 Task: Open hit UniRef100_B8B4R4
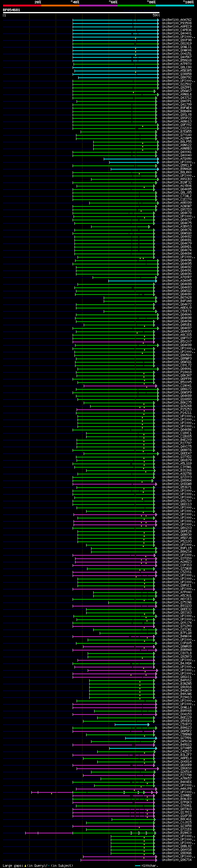pos(177,111)
